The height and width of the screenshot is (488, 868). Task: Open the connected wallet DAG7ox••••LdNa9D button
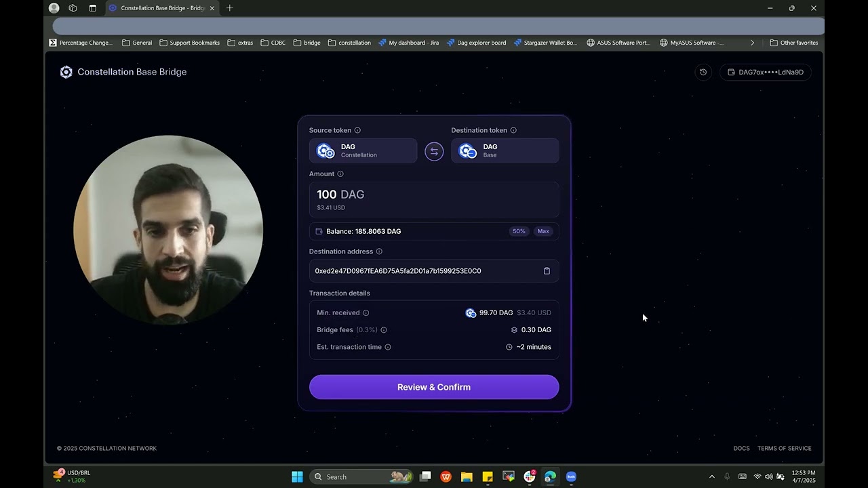pyautogui.click(x=766, y=72)
